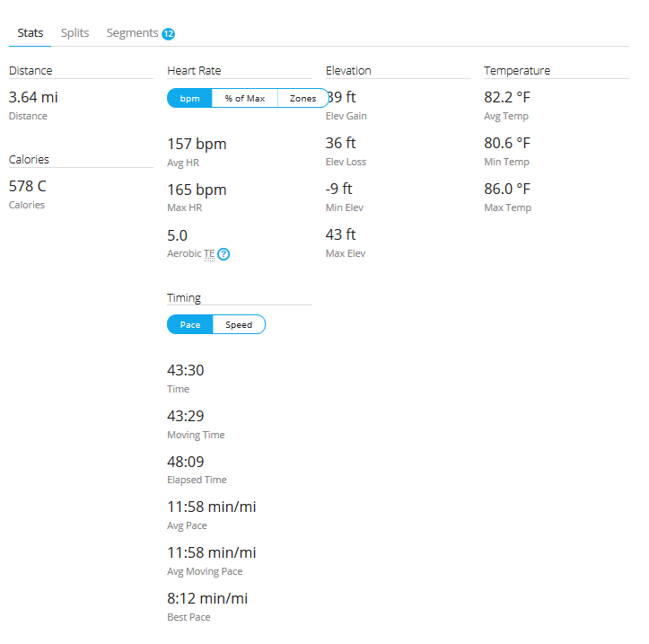Screen dimensions: 649x644
Task: Open the Stats tab
Action: tap(31, 33)
